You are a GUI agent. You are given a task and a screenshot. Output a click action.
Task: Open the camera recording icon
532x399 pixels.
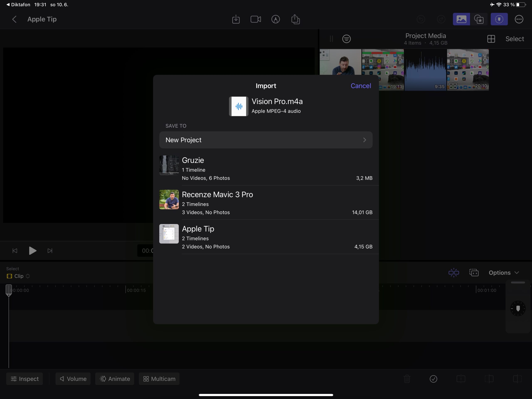[256, 19]
